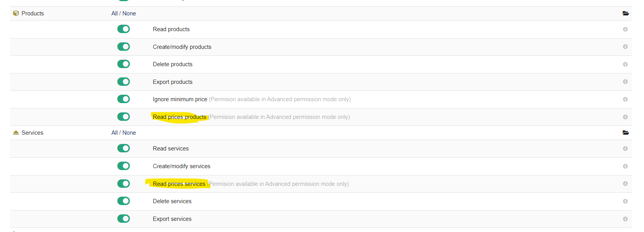Viewport: 644px width, 232px height.
Task: Disable the Read products toggle
Action: [123, 29]
